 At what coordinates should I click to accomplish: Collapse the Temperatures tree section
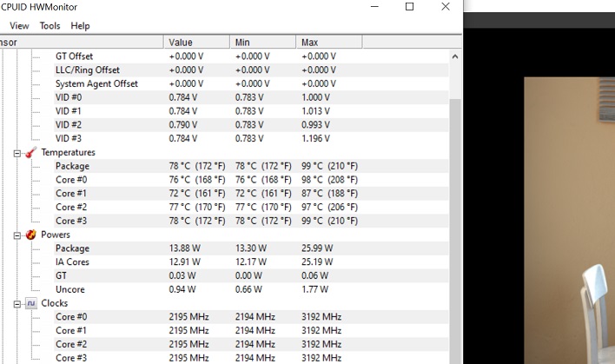pos(17,154)
